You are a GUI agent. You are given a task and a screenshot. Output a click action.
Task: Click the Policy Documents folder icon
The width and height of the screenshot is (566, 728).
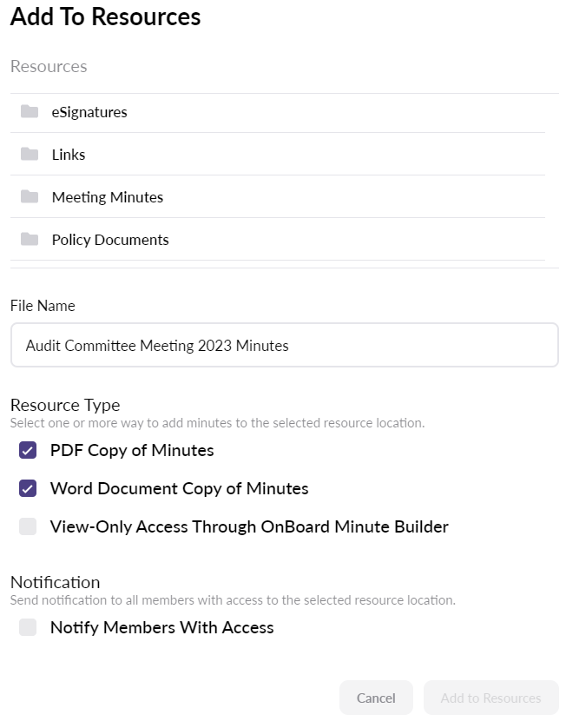pyautogui.click(x=30, y=240)
